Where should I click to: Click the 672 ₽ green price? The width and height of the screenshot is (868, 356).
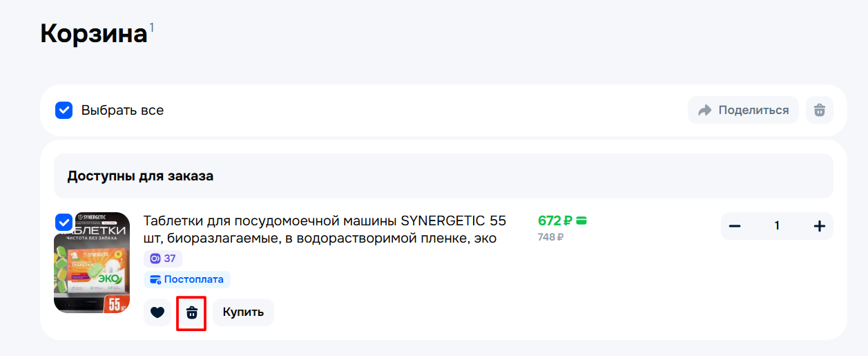(x=555, y=221)
